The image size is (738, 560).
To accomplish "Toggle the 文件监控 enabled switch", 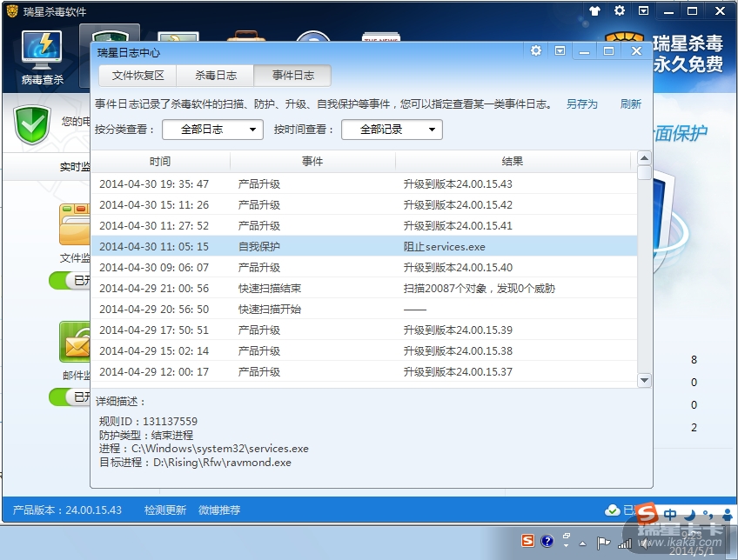I will pyautogui.click(x=71, y=280).
